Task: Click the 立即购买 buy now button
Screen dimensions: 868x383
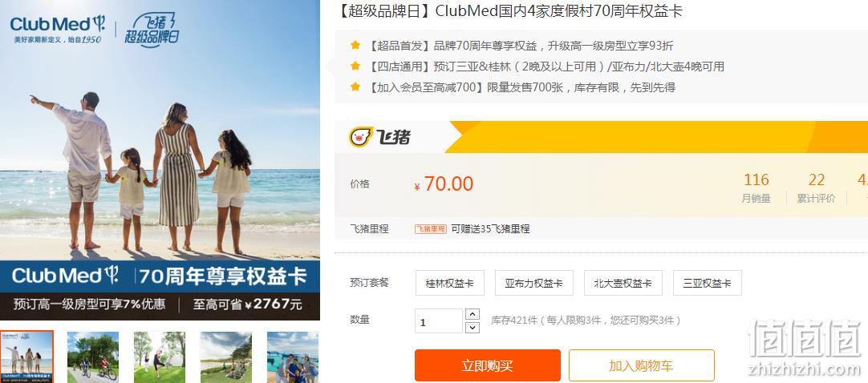Action: pyautogui.click(x=487, y=365)
